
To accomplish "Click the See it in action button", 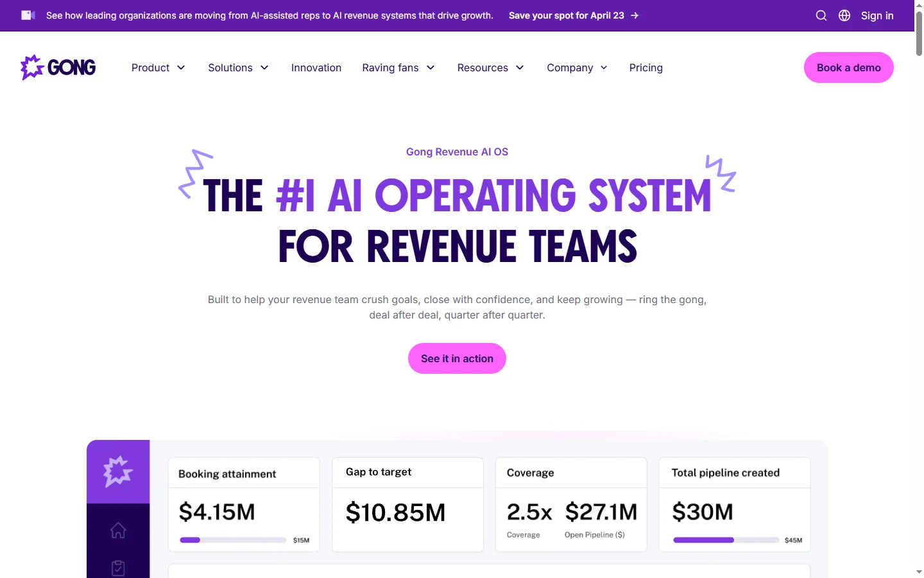I will coord(457,358).
